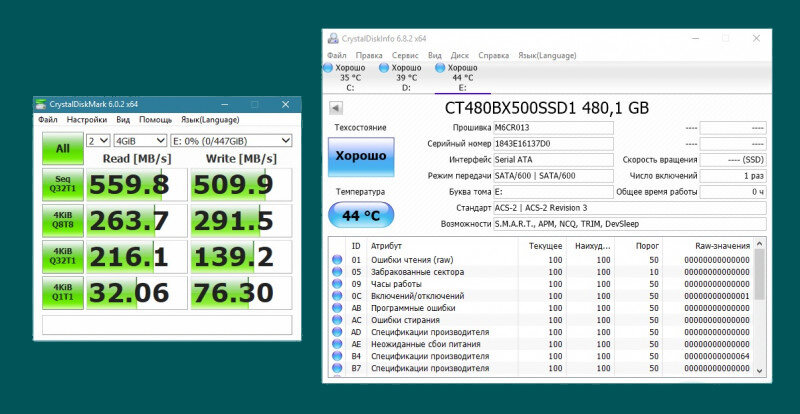Click status icon for attribute B4

click(337, 356)
